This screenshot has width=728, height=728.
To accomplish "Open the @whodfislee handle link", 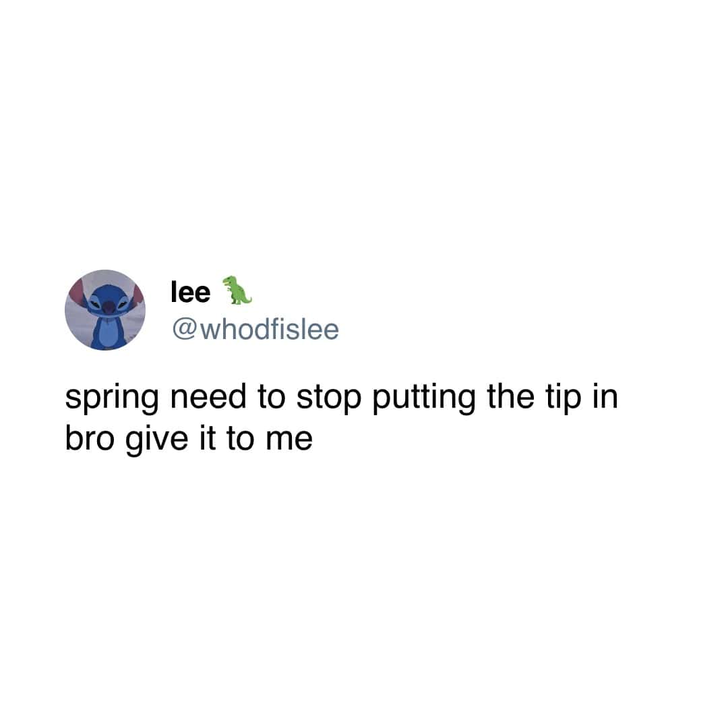I will (255, 330).
